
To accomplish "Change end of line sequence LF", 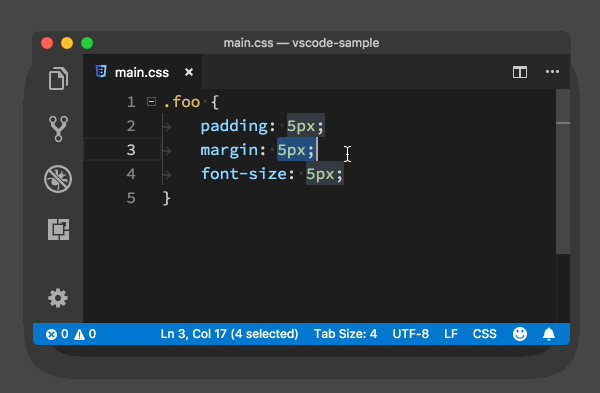I will pyautogui.click(x=451, y=334).
